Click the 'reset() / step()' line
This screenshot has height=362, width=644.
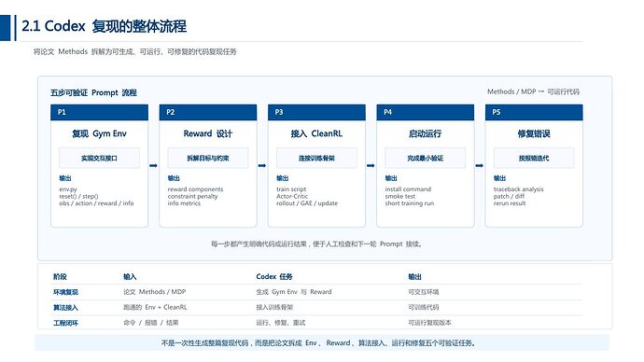[78, 196]
